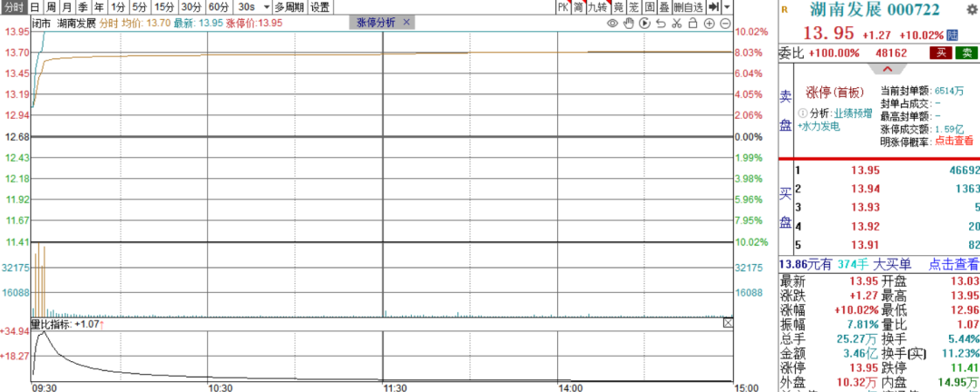Screen dimensions: 980x392
Task: Expand the toolbar overflow dropdown arrow
Action: click(x=727, y=7)
